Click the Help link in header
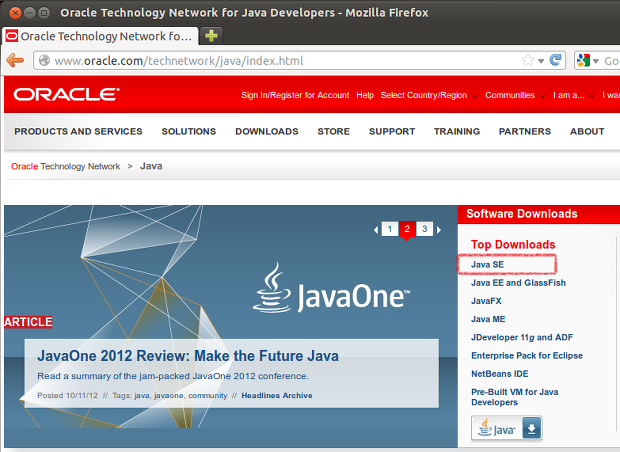Image resolution: width=620 pixels, height=452 pixels. coord(365,95)
